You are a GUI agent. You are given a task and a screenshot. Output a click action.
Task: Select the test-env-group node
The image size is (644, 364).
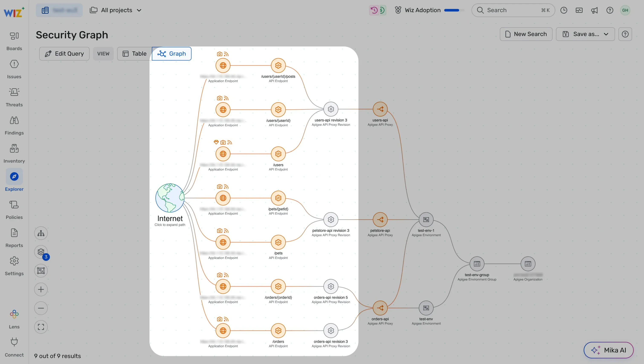477,264
